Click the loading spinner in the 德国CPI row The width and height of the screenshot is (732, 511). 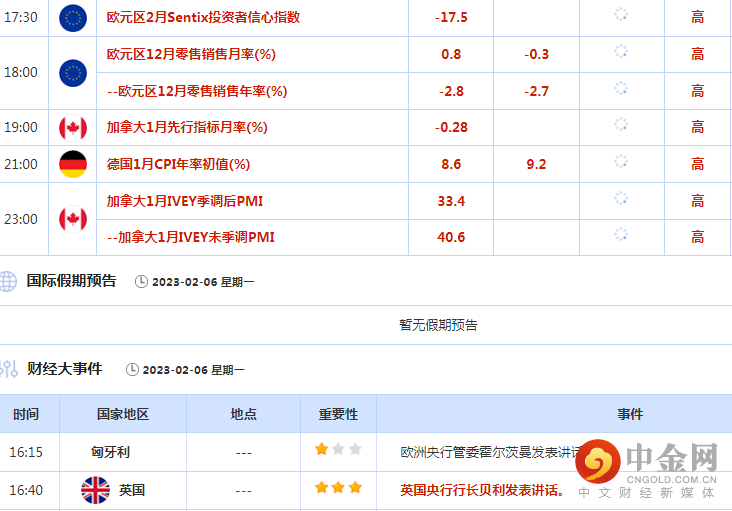click(x=621, y=161)
